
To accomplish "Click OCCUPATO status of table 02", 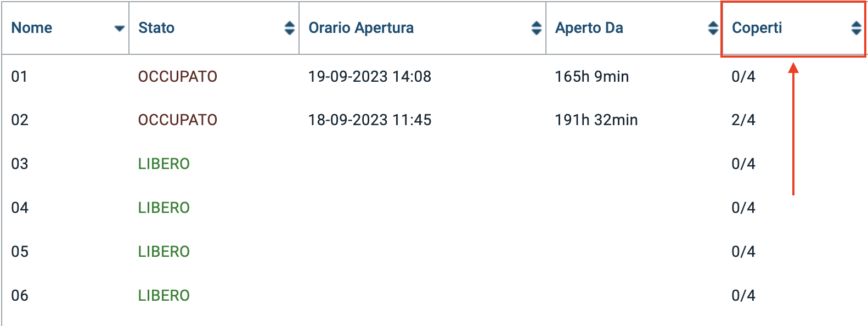I will 177,120.
